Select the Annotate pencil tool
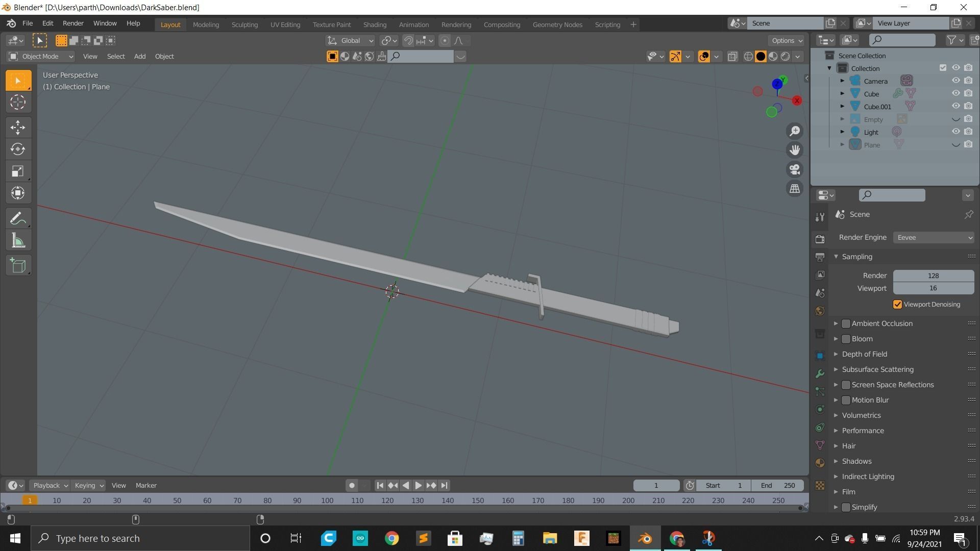 tap(18, 219)
